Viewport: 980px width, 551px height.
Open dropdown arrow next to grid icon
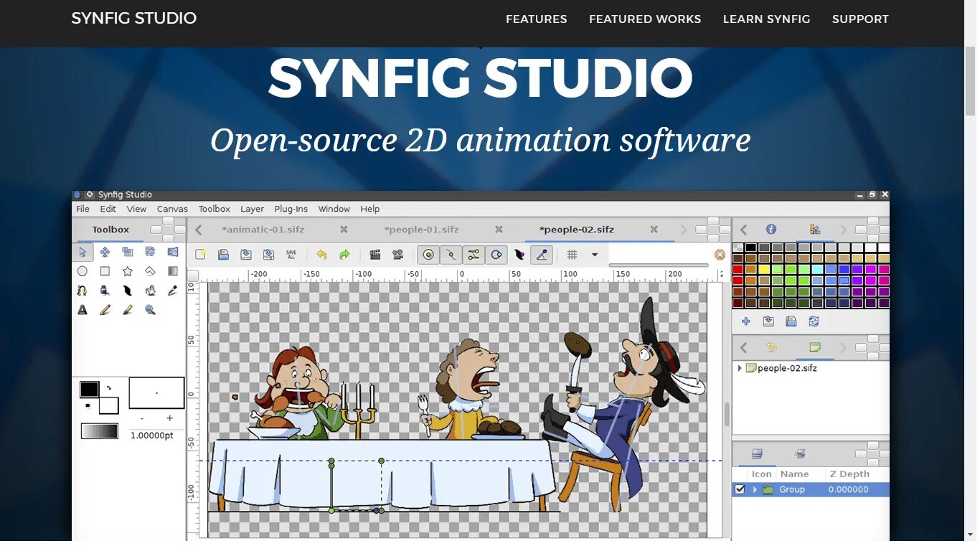(x=595, y=255)
